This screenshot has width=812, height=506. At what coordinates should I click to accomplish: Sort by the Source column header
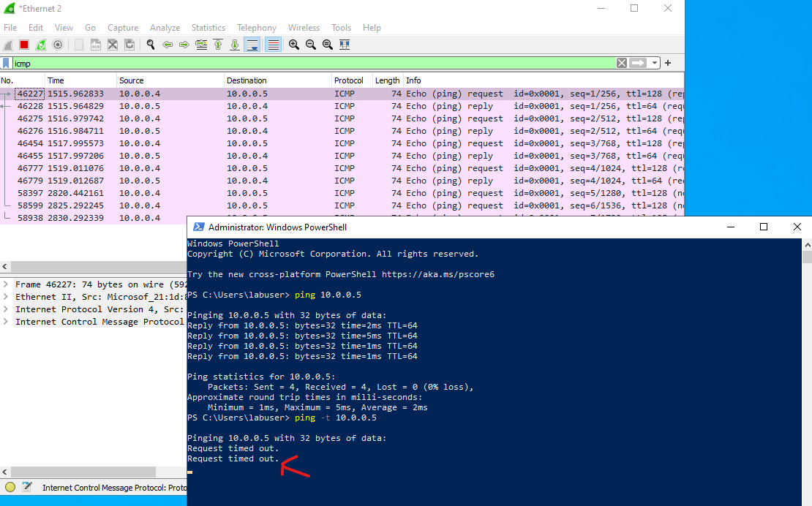[x=170, y=80]
